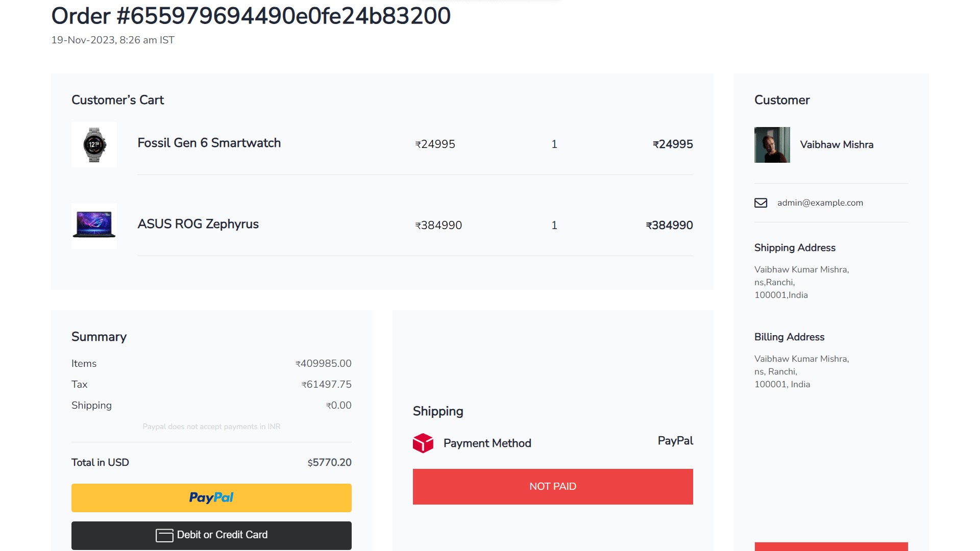The image size is (980, 551).
Task: Click the Total in USD label
Action: click(100, 463)
